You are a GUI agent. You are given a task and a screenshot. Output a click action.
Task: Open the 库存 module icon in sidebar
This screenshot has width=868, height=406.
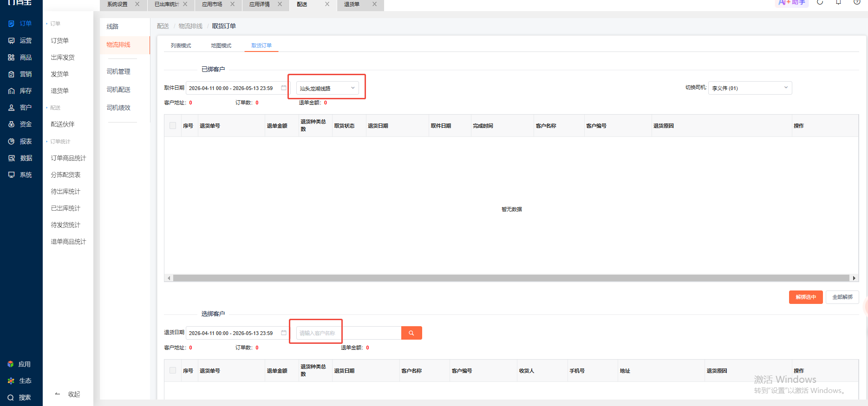pos(11,91)
